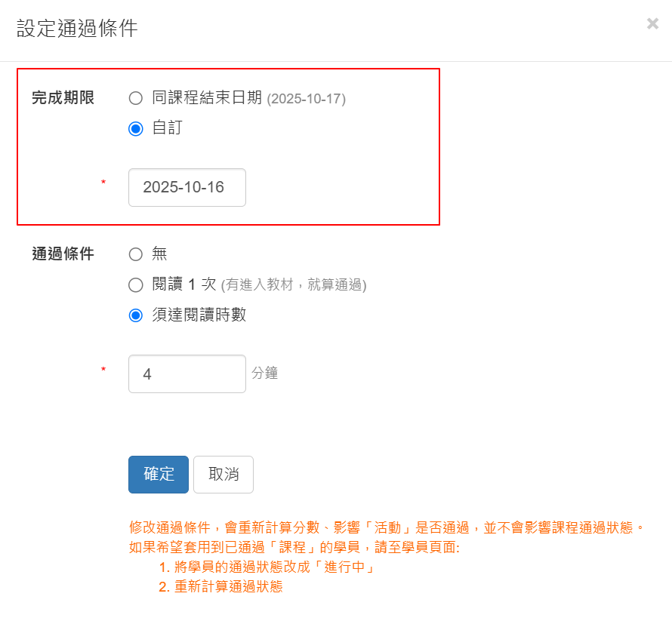
Task: Click the 完成期限 section label
Action: coord(63,97)
